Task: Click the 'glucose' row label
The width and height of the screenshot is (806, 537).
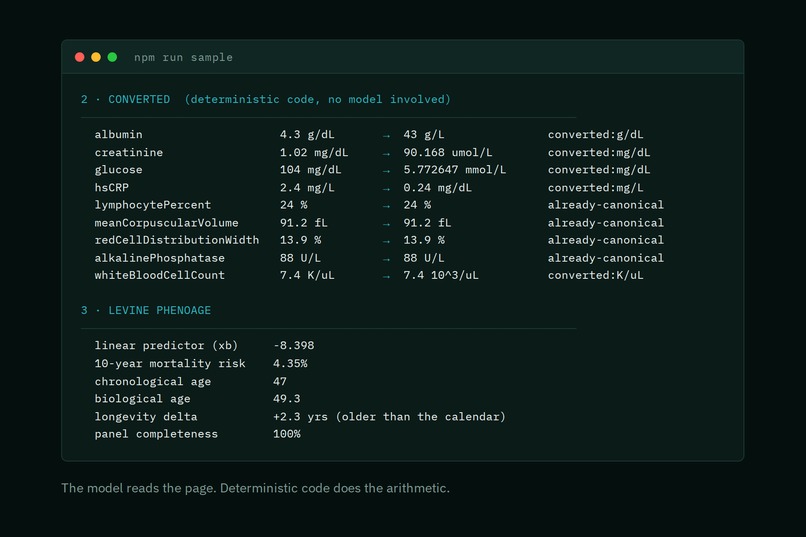Action: (118, 170)
